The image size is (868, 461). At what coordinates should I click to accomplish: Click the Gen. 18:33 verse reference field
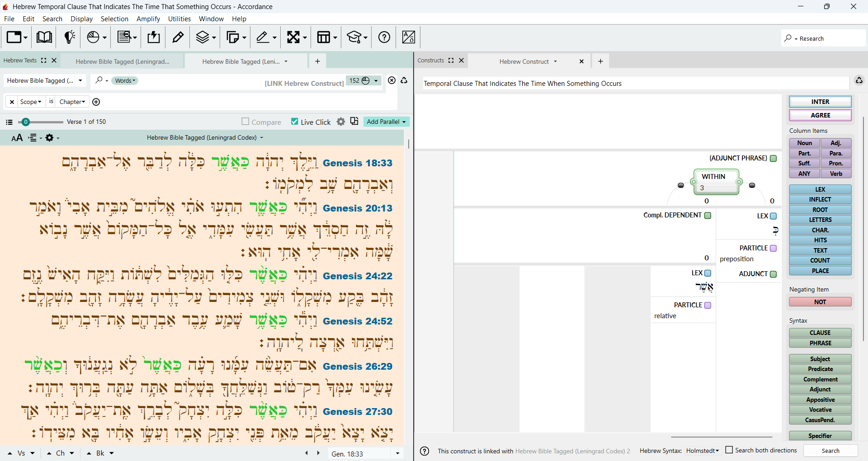click(360, 454)
